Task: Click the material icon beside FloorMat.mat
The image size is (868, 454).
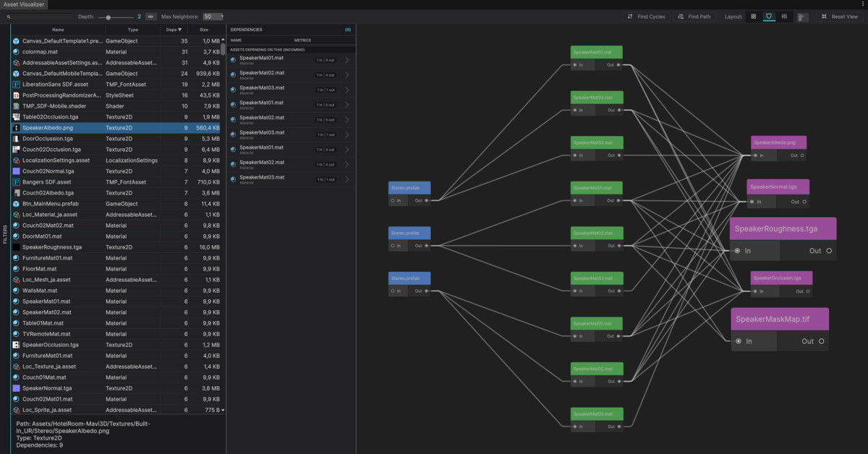Action: (16, 269)
